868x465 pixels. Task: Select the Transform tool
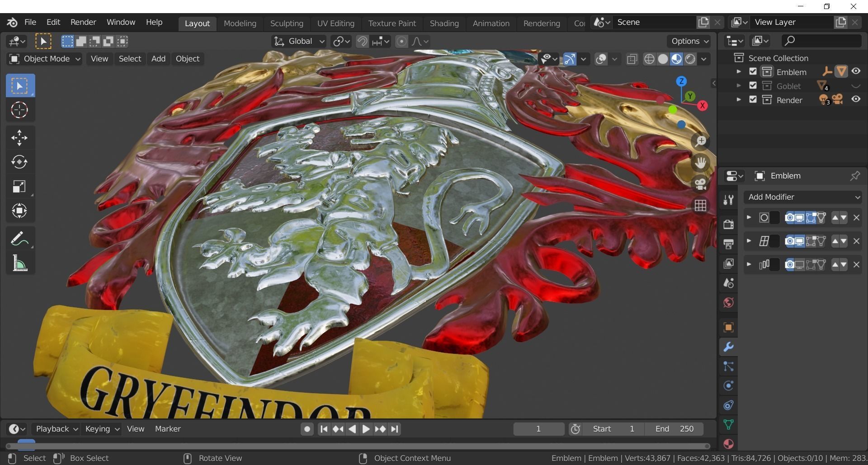click(x=19, y=211)
